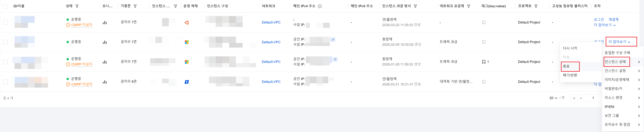
Task: Choose 다시 시작 in the submenu
Action: pyautogui.click(x=570, y=48)
